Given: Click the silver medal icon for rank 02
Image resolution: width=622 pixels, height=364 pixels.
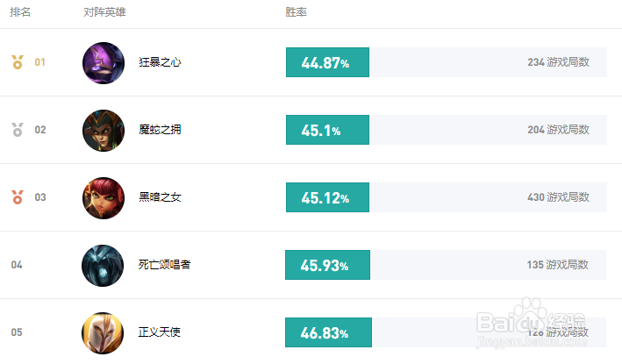Looking at the screenshot, I should [x=18, y=130].
